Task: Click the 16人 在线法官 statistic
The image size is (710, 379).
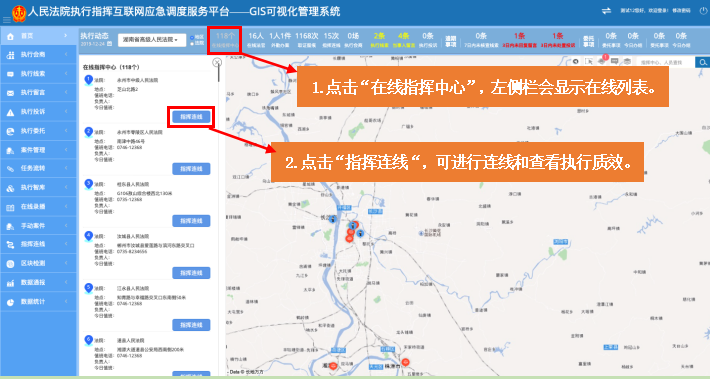Action: click(256, 40)
